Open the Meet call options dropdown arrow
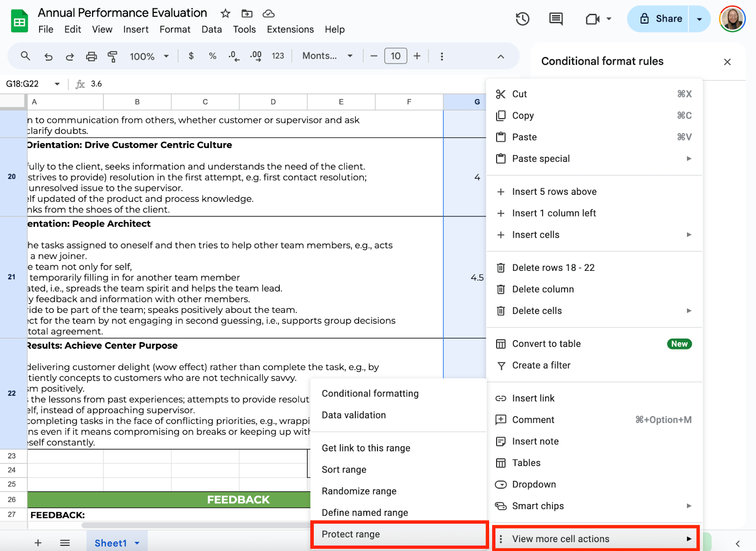The width and height of the screenshot is (756, 551). [609, 19]
